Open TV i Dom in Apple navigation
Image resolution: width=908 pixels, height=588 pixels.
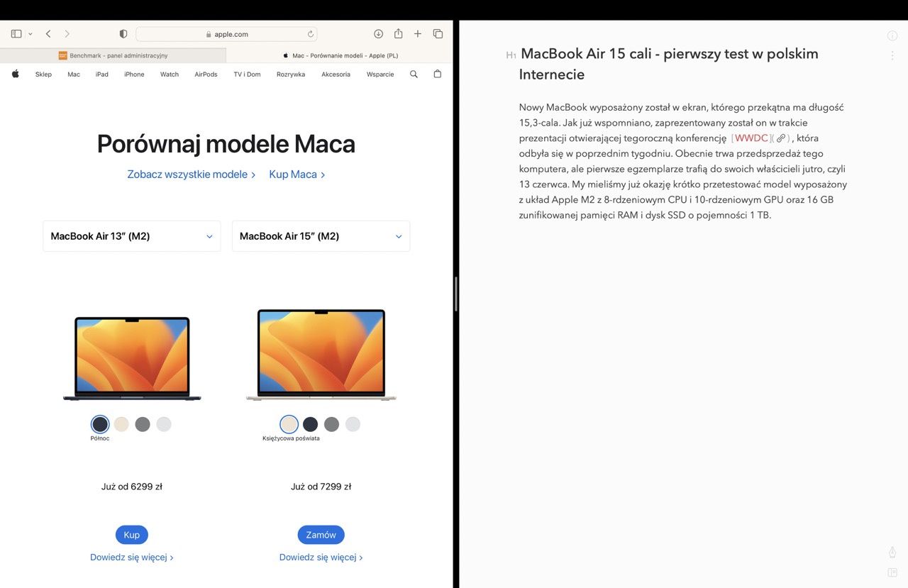click(247, 74)
